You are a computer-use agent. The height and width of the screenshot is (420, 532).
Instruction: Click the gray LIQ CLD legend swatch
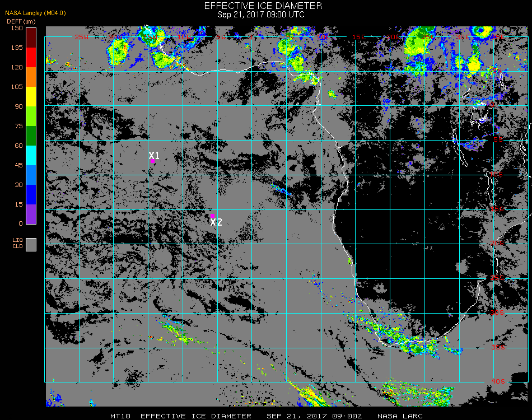31,245
